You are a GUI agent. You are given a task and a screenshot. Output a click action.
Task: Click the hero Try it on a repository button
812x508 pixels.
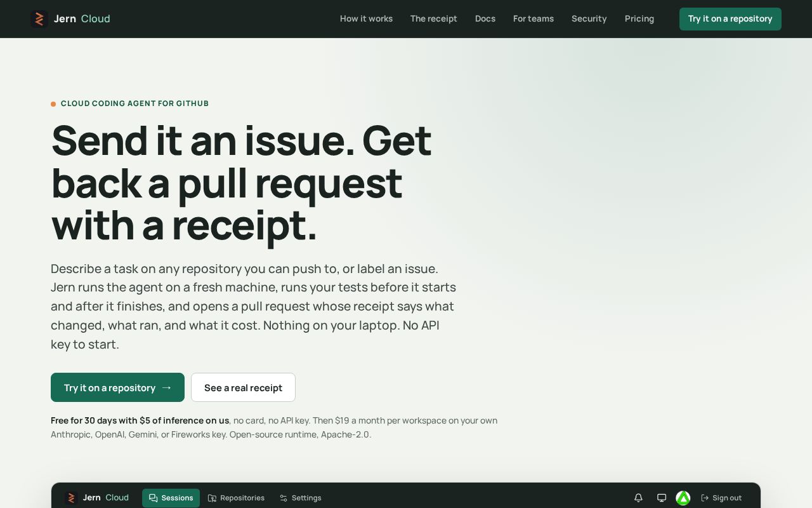pyautogui.click(x=117, y=387)
